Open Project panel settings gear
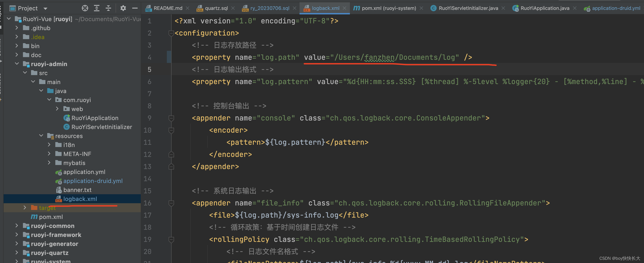This screenshot has width=644, height=263. click(123, 8)
